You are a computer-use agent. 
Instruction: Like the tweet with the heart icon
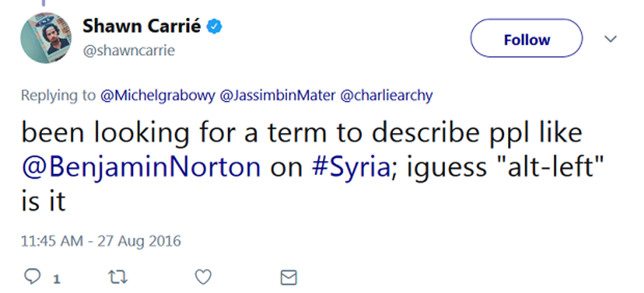pyautogui.click(x=204, y=277)
